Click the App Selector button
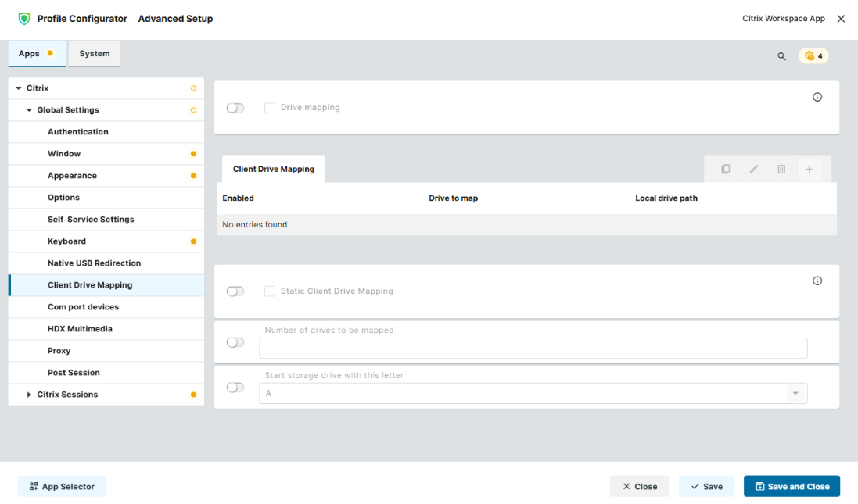The image size is (858, 504). click(62, 487)
